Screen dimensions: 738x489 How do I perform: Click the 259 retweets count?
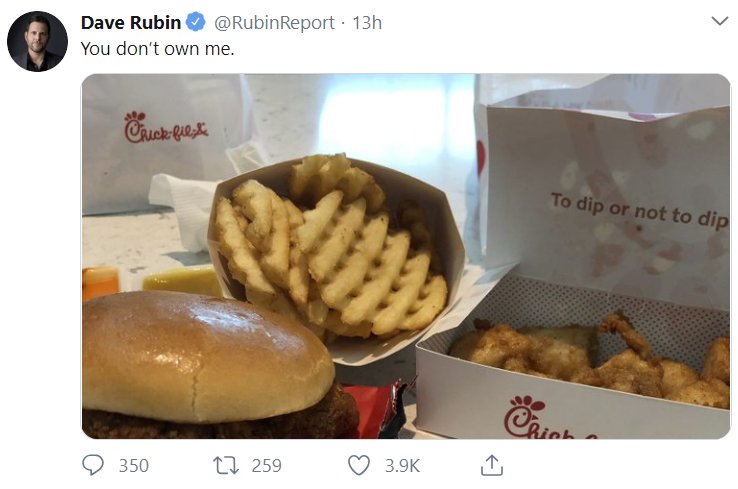(x=266, y=465)
